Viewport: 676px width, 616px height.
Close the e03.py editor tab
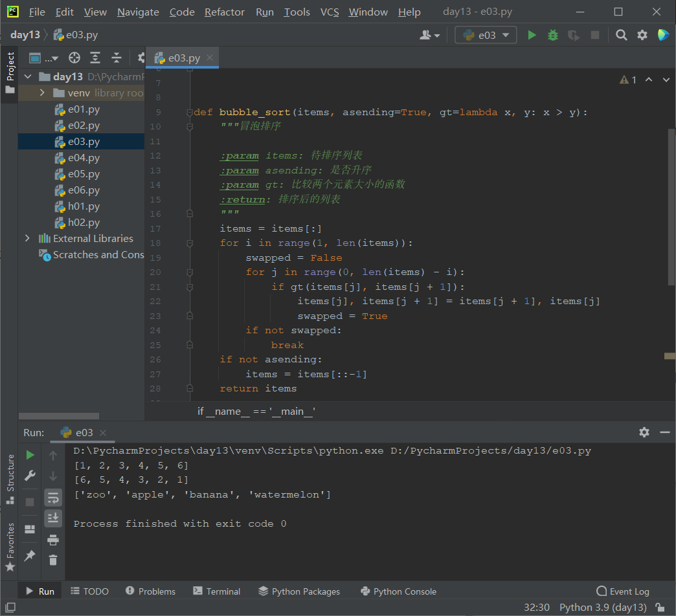tap(210, 58)
